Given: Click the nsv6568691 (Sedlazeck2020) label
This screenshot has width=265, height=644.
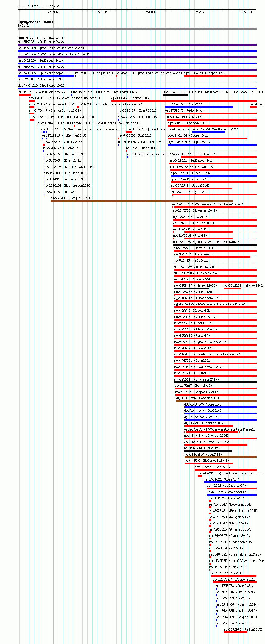Looking at the screenshot, I should (41, 67).
